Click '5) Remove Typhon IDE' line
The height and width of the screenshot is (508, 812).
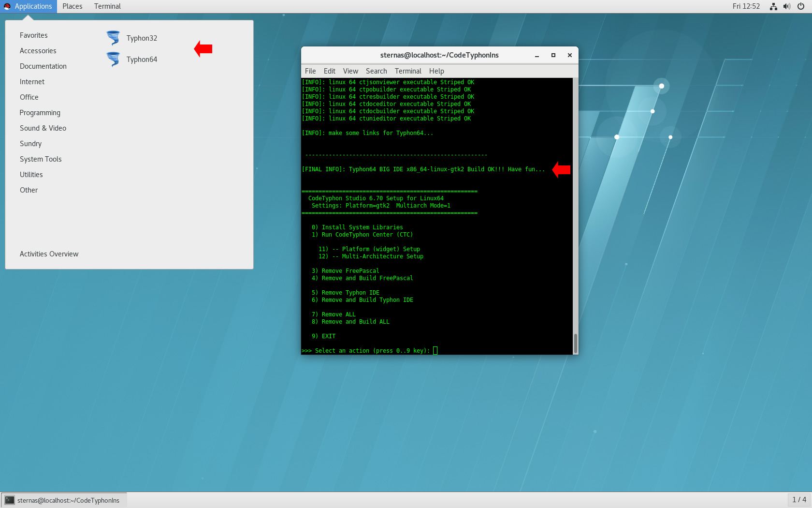click(346, 293)
